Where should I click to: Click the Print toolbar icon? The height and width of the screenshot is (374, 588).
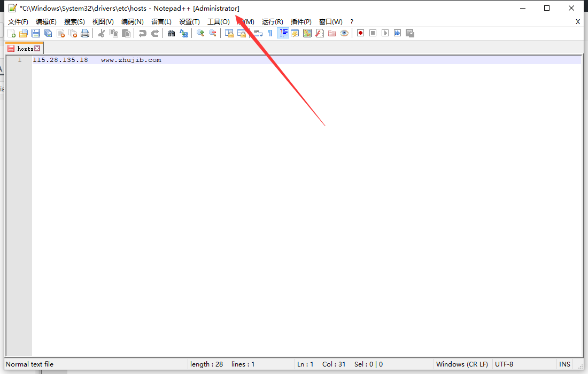[x=85, y=33]
